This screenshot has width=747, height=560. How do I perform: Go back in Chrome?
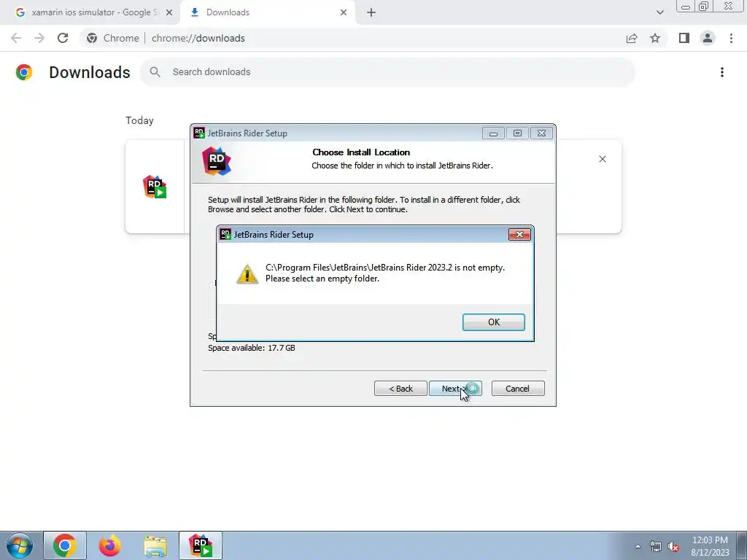click(16, 38)
